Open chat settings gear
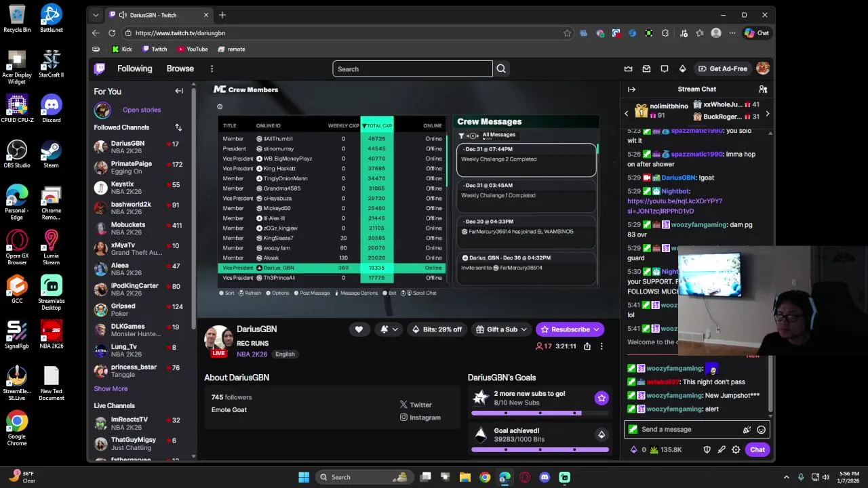Viewport: 868px width, 488px height. click(x=736, y=449)
